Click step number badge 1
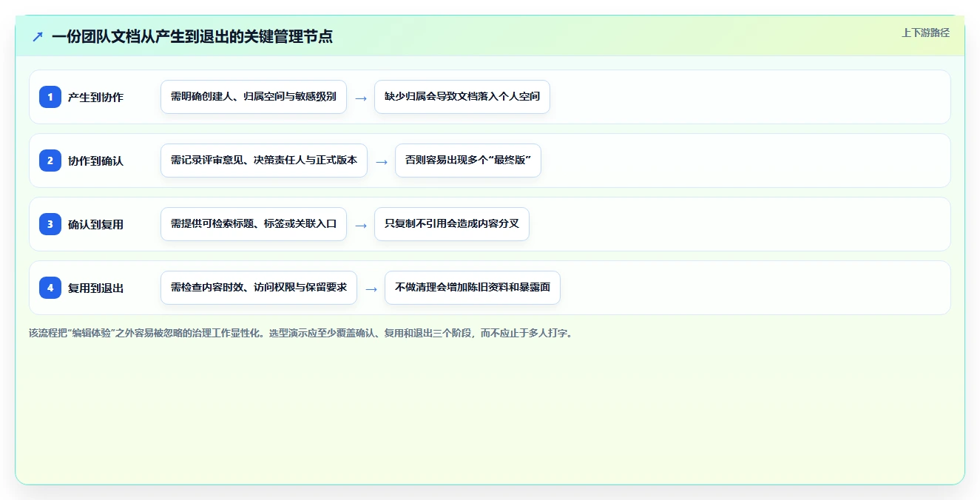The width and height of the screenshot is (980, 500). coord(50,97)
